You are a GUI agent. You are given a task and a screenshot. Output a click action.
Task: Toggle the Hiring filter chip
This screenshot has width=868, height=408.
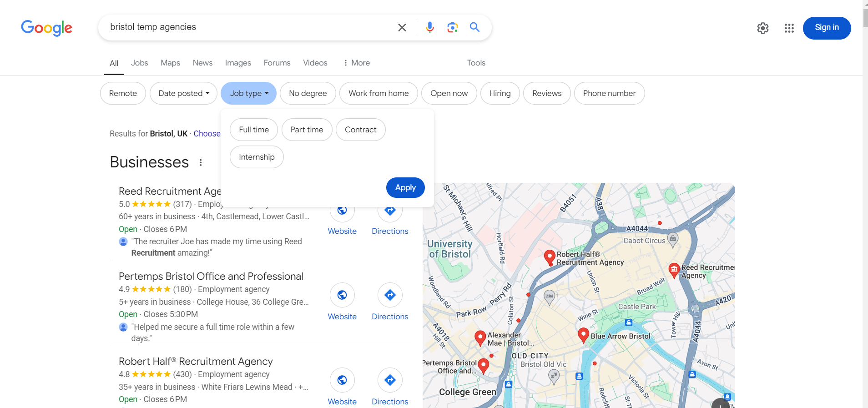500,93
